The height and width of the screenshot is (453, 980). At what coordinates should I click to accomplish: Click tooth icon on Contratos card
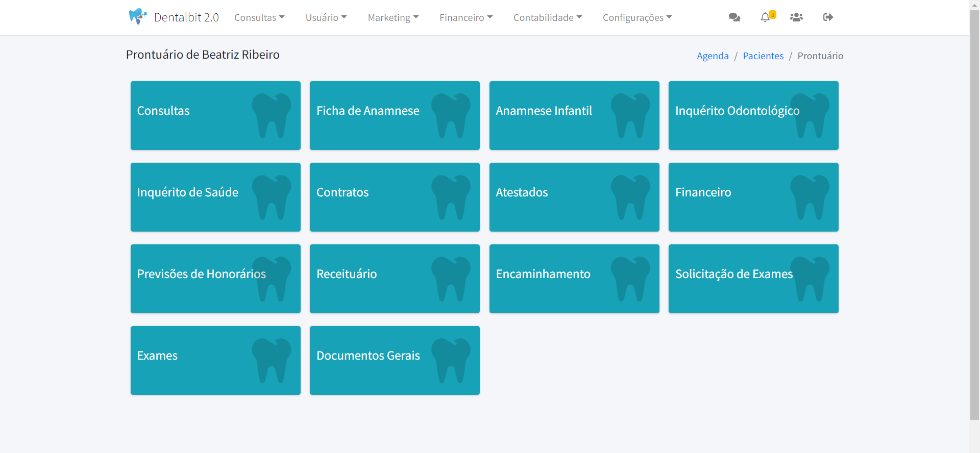451,197
